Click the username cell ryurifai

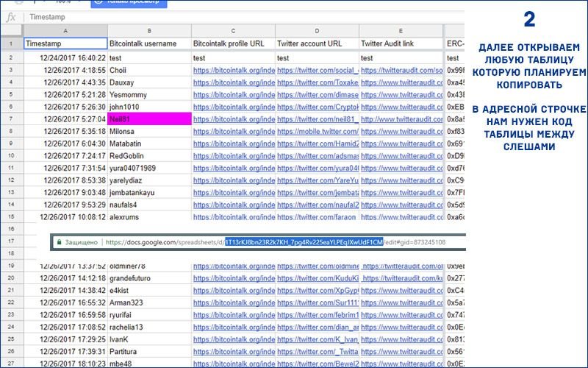[149, 315]
